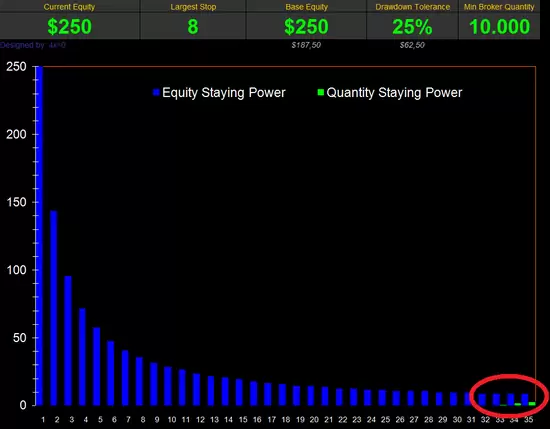Click the green Quantity Staying Power legend swatch
550x429 pixels.
point(321,92)
